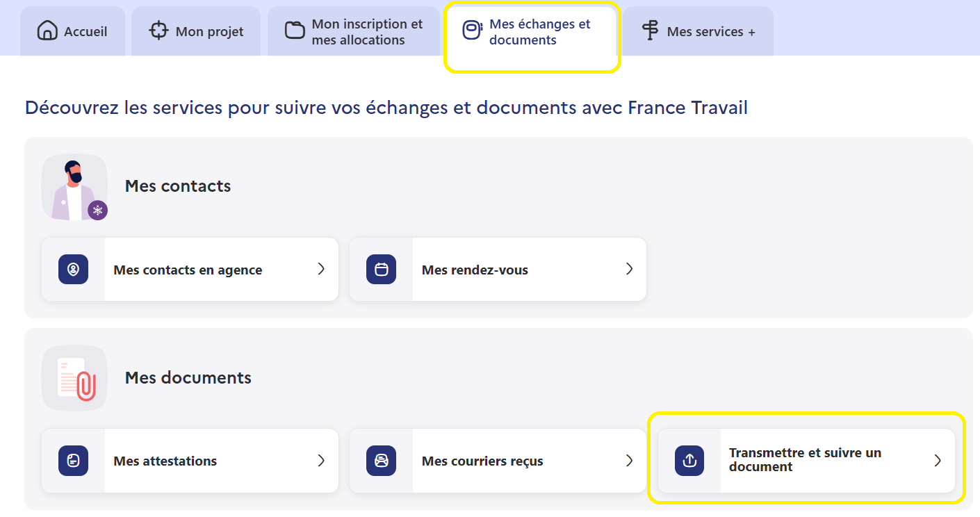The height and width of the screenshot is (517, 980).
Task: Click chevron on Transmettre et suivre un document
Action: 938,460
